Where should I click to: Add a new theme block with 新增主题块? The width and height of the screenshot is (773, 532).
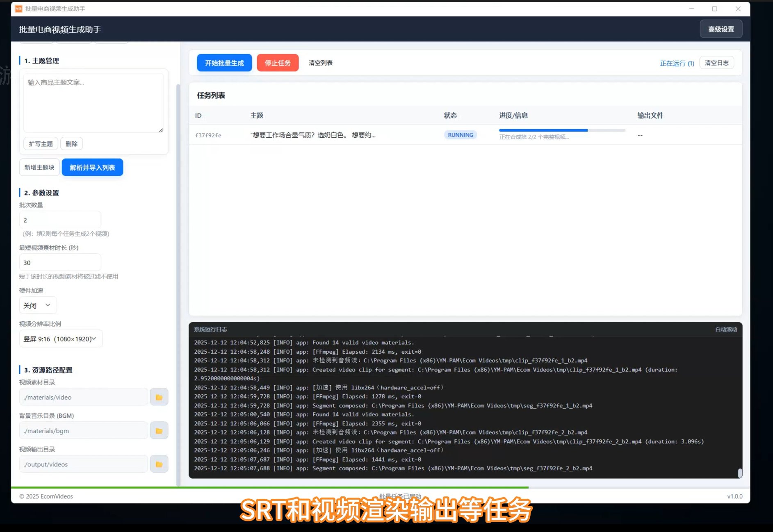tap(39, 167)
